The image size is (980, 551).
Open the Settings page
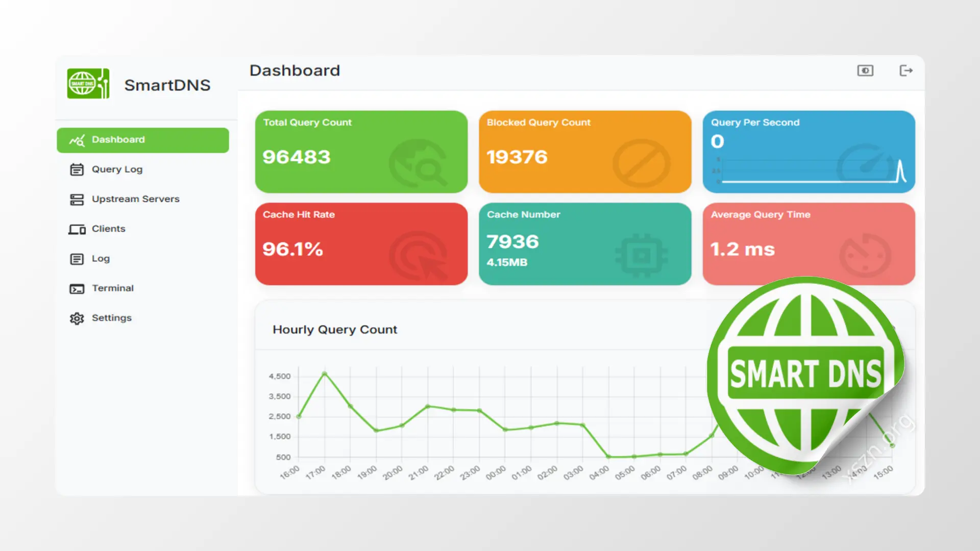(x=143, y=318)
